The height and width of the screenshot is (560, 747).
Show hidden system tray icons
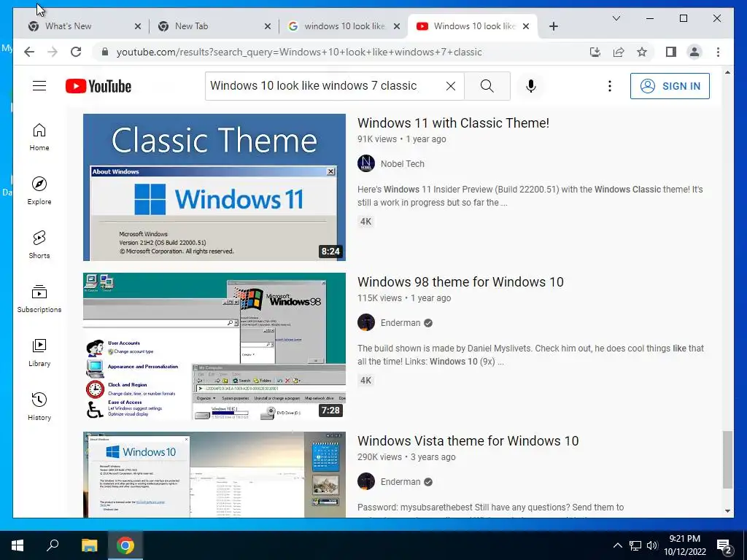click(x=617, y=545)
